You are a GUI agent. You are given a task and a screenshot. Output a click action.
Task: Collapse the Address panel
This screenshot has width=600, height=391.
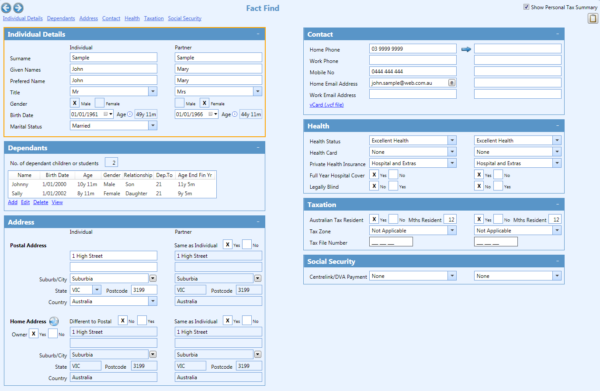[258, 222]
